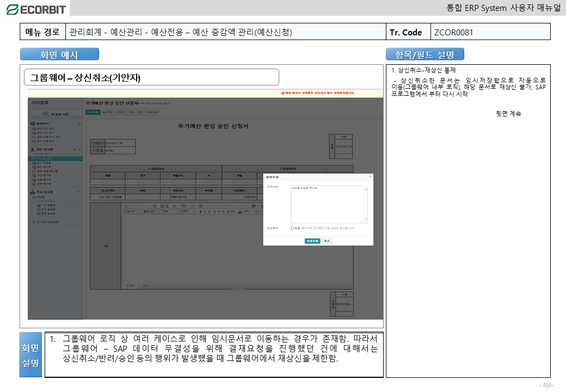Open the 기본서식 paragraph style dropdown

(132, 211)
